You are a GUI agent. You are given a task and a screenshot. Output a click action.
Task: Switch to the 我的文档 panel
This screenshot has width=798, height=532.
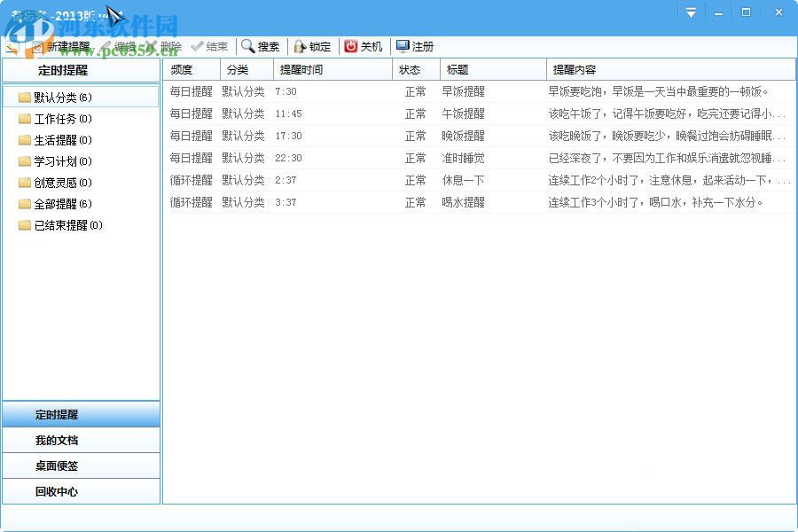click(x=82, y=441)
